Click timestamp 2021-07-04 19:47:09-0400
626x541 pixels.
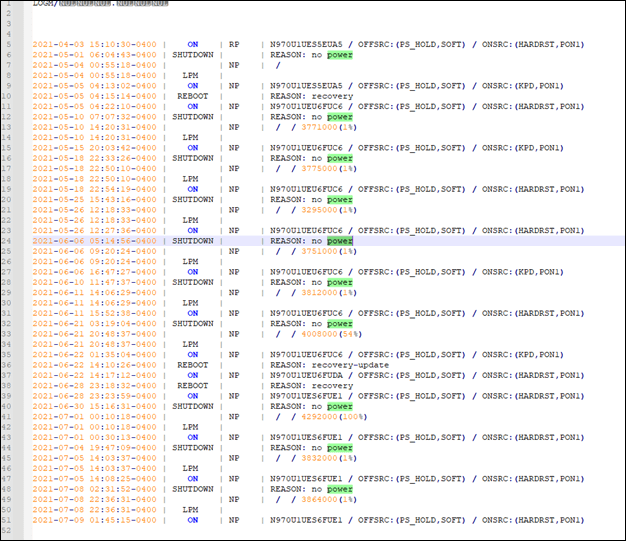point(95,448)
